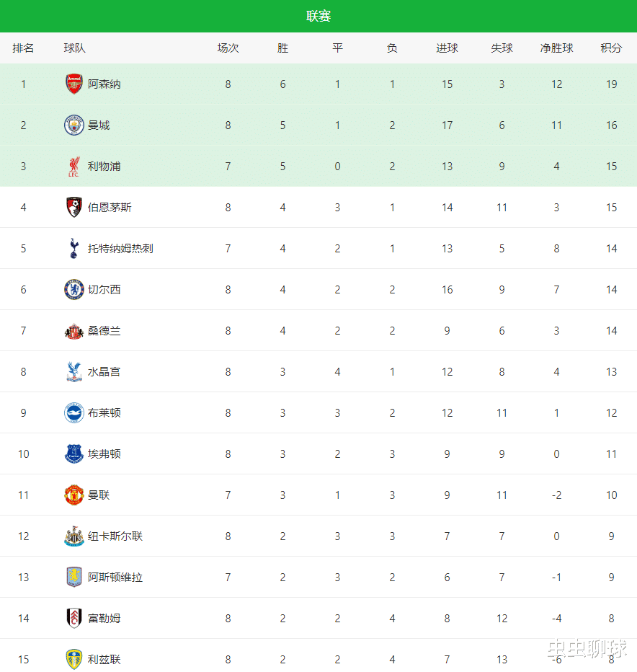Screen dimensions: 637x672
Task: Open the 富勒姆 team name link
Action: click(104, 619)
